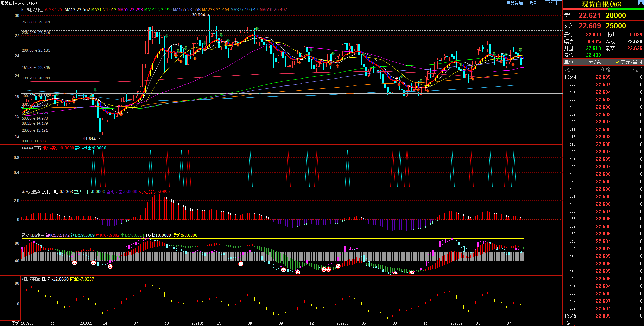
Task: Click the red-green buy/sell ratio bar
Action: click(x=603, y=9)
